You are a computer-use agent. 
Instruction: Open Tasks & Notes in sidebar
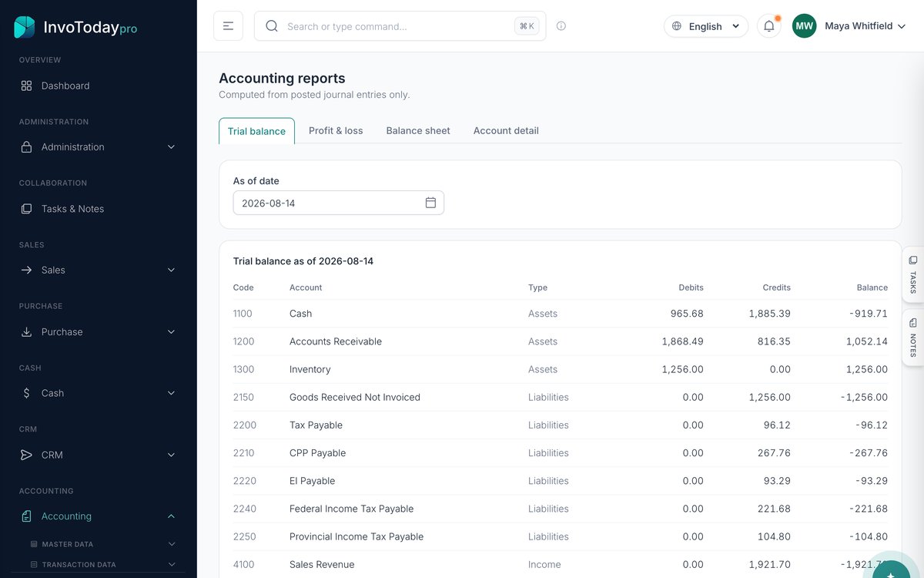[98, 209]
